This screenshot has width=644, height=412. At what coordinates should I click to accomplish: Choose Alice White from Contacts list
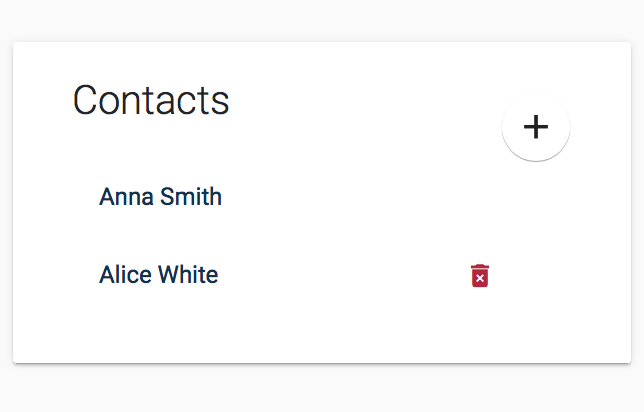tap(158, 275)
